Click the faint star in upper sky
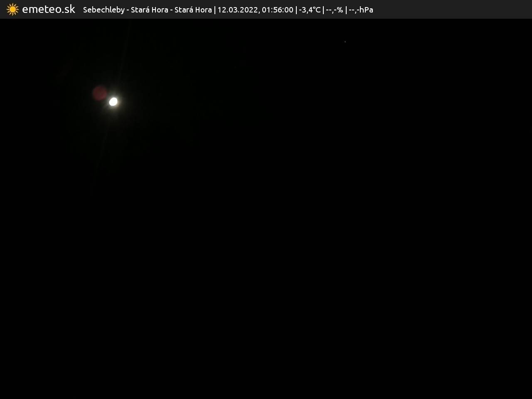The image size is (532, 399). point(345,42)
